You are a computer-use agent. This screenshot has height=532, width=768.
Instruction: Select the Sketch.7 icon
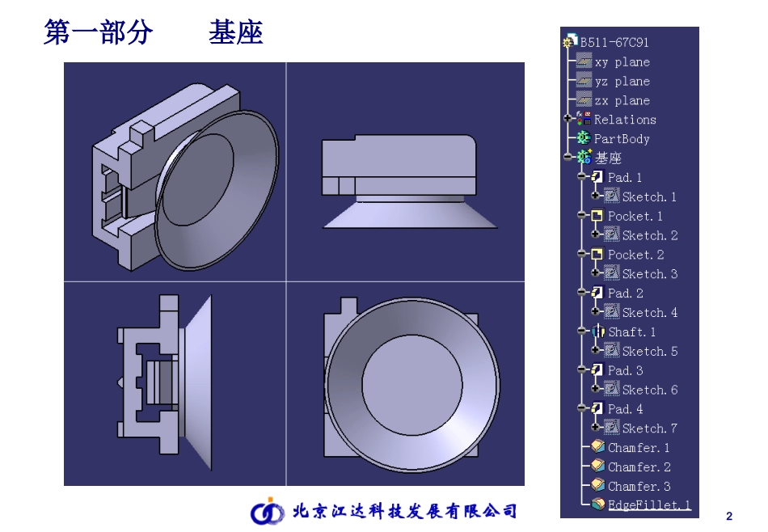coord(611,428)
